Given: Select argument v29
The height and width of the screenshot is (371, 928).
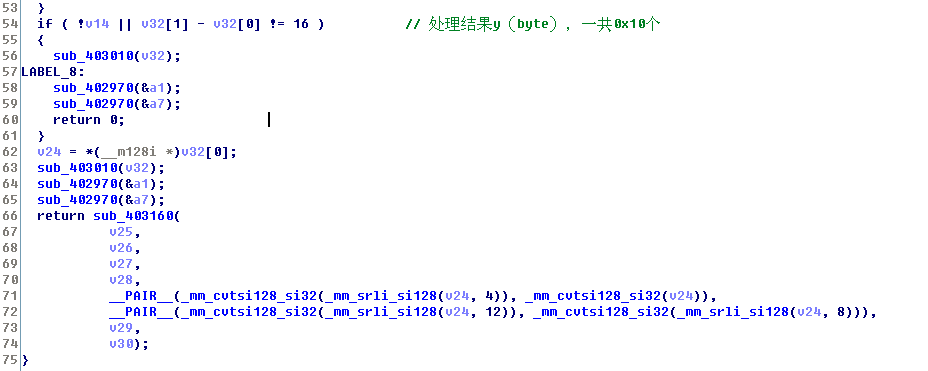Looking at the screenshot, I should tap(121, 328).
